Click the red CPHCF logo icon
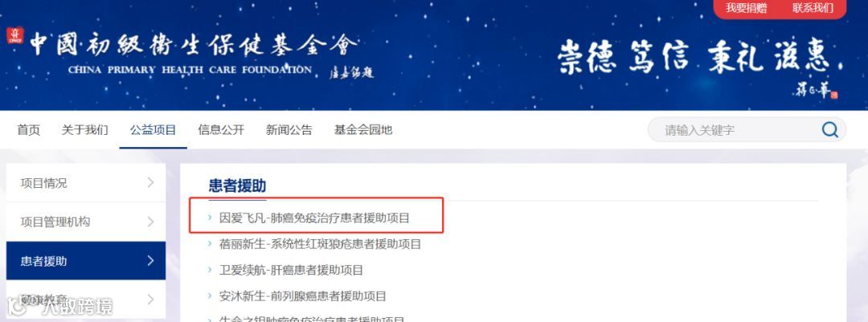Viewport: 868px width, 322px height. click(15, 35)
